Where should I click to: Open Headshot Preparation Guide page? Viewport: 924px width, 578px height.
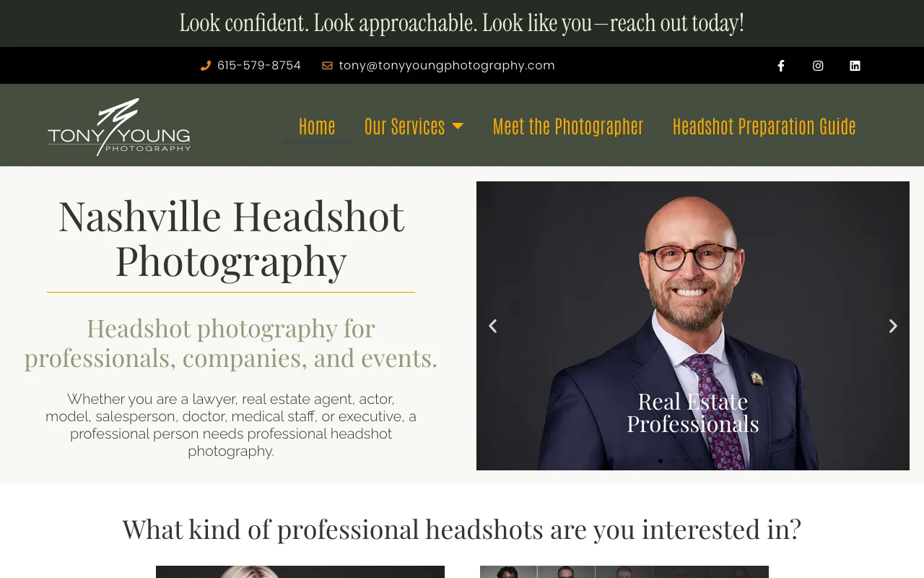[x=764, y=126]
